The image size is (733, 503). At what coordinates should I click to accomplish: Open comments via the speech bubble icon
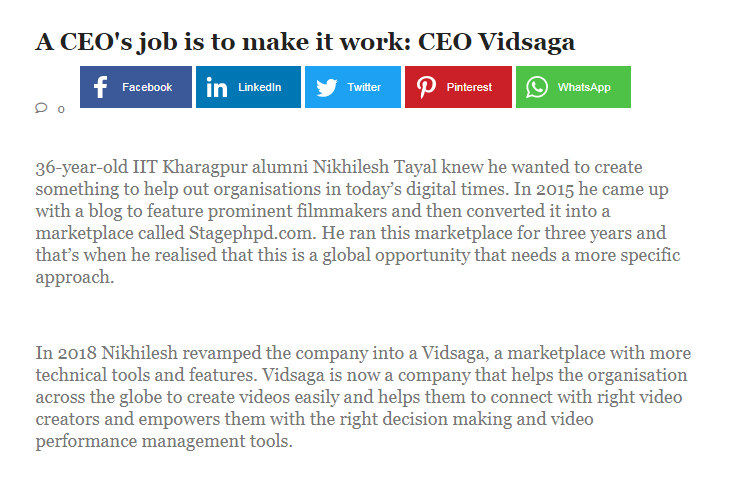pos(41,107)
